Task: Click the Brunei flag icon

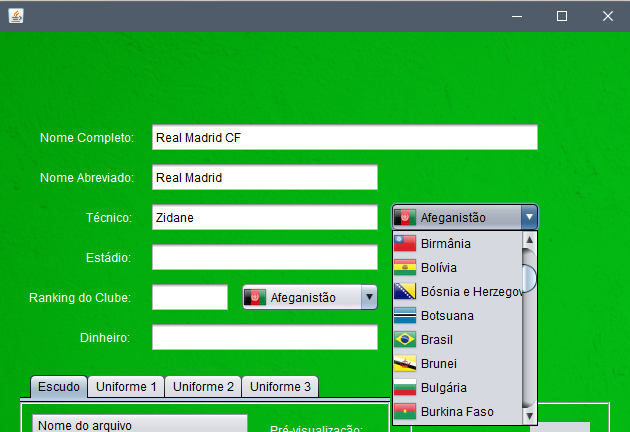Action: click(405, 364)
